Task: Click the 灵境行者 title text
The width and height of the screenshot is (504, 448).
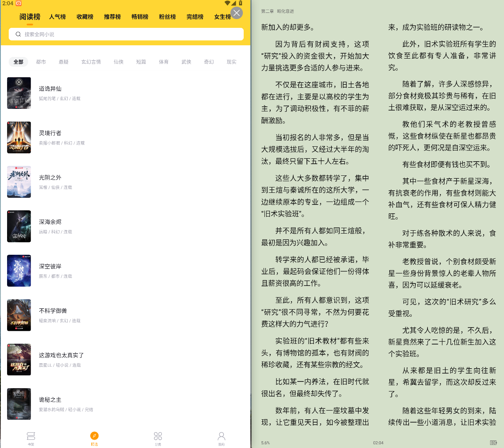Action: [x=50, y=133]
